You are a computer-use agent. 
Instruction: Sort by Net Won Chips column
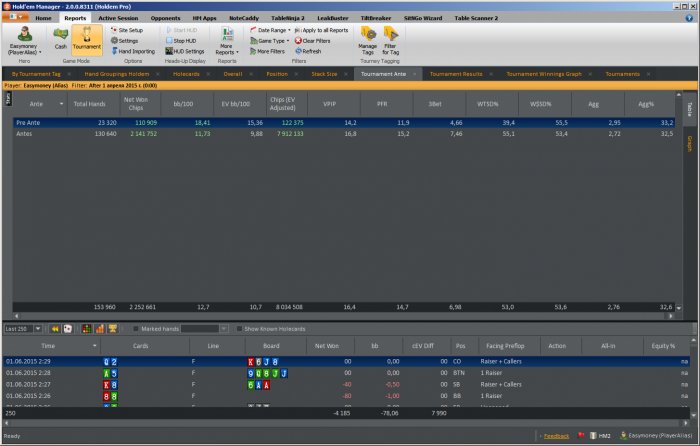pos(136,104)
